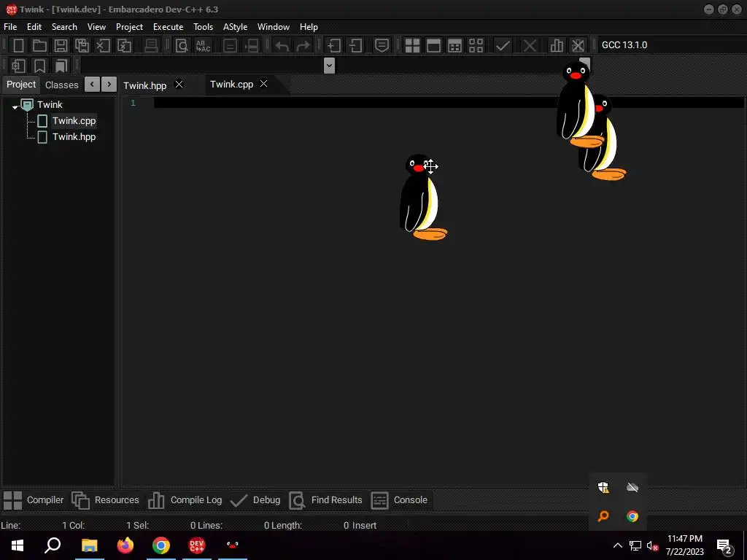Image resolution: width=747 pixels, height=560 pixels.
Task: Click the Print toolbar icon
Action: click(151, 46)
